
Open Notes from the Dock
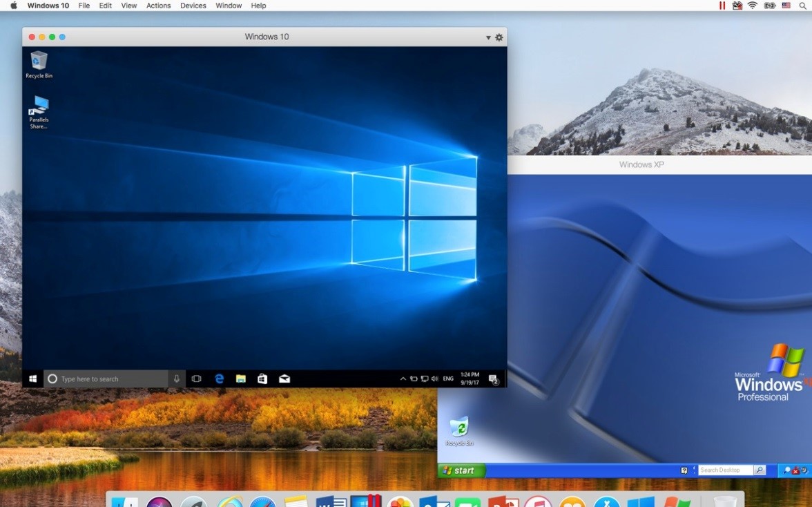296,502
